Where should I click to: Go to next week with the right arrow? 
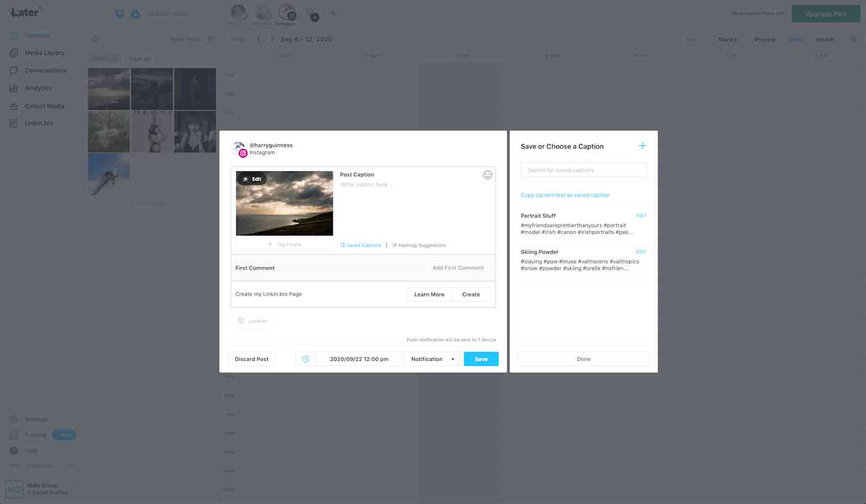pos(272,39)
